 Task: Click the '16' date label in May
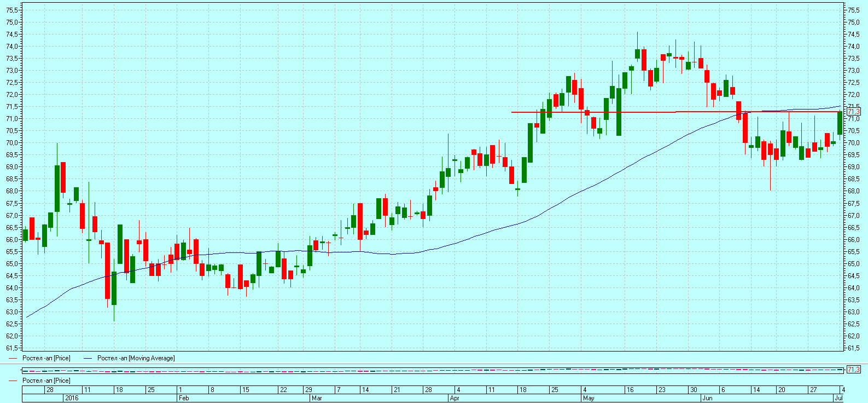[630, 390]
